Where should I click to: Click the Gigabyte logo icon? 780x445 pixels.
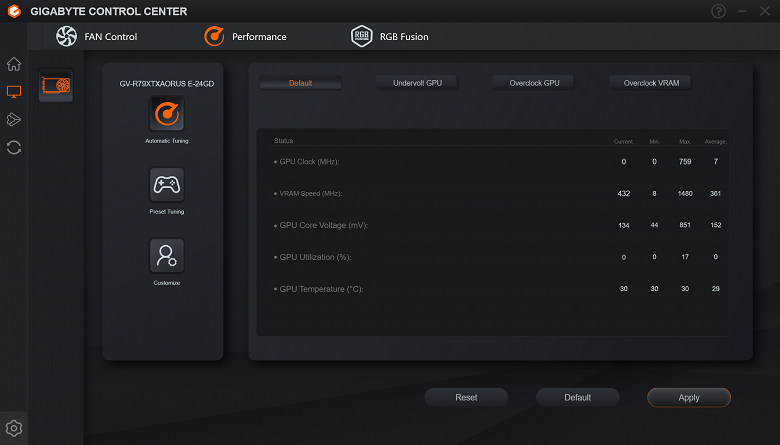(x=14, y=11)
